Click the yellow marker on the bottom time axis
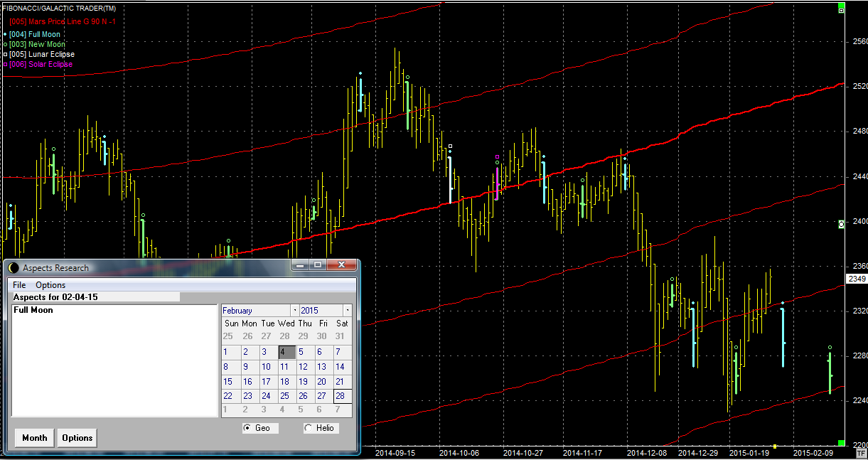868x460 pixels. tap(775, 446)
